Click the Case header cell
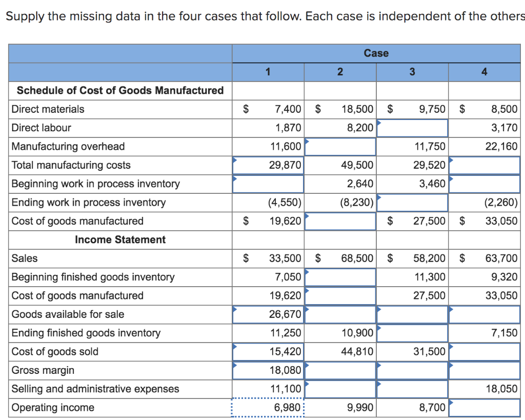 pyautogui.click(x=376, y=53)
